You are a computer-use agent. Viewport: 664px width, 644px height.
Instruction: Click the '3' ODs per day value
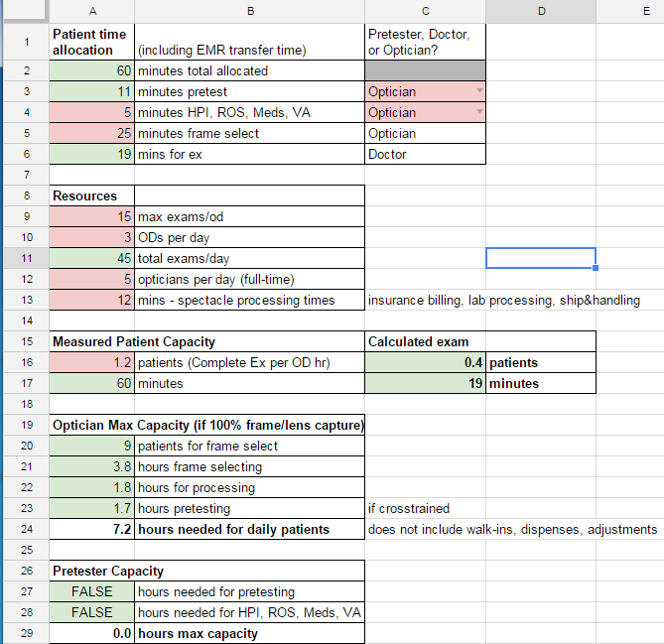pyautogui.click(x=92, y=237)
